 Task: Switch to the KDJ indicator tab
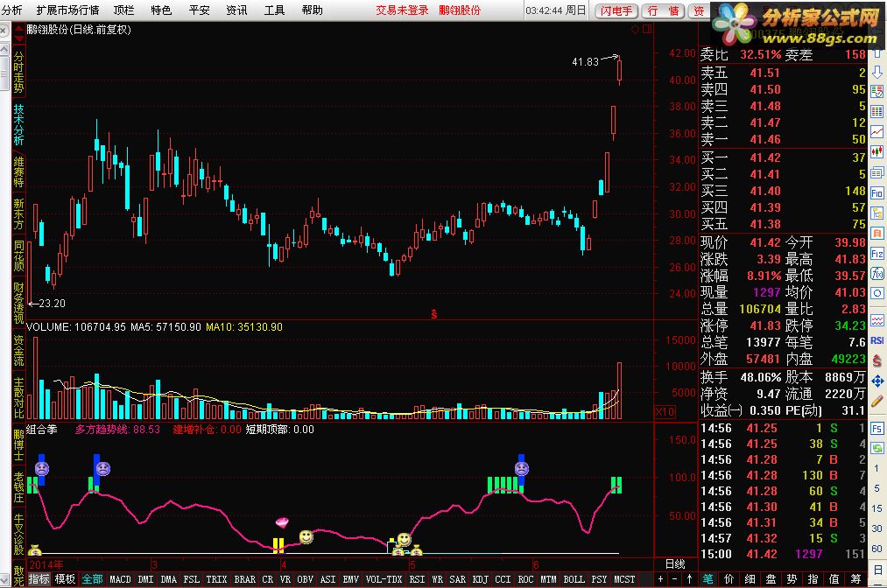click(x=480, y=579)
